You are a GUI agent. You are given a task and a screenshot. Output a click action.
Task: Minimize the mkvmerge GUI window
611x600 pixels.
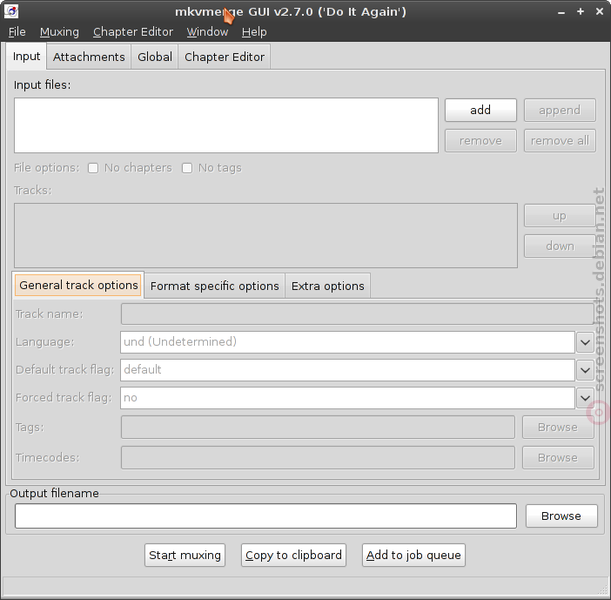point(561,12)
